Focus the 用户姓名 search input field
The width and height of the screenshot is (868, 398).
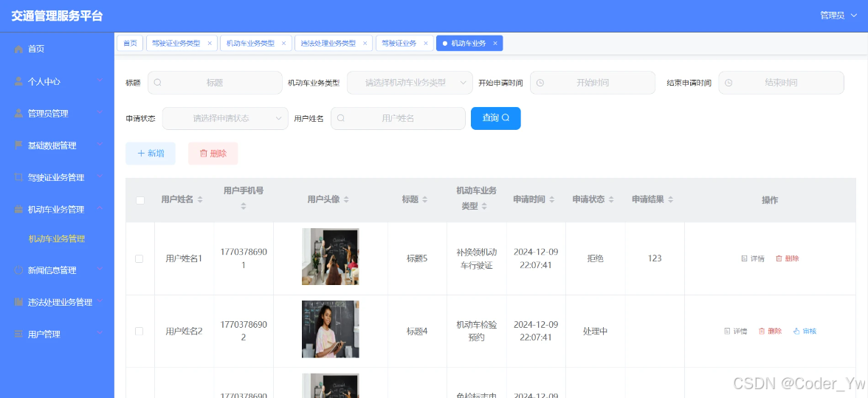398,118
